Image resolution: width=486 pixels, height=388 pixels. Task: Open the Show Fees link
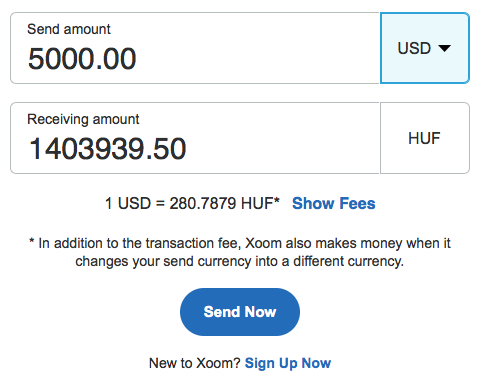[x=334, y=203]
